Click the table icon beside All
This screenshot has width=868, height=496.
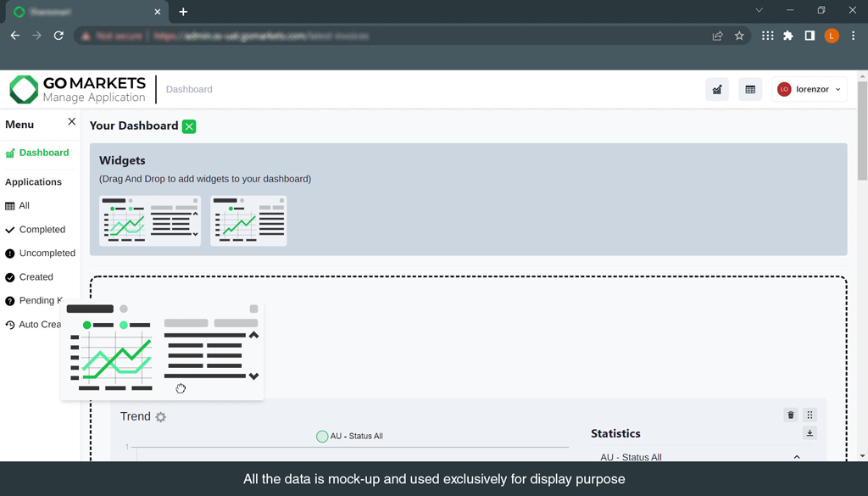(x=10, y=207)
